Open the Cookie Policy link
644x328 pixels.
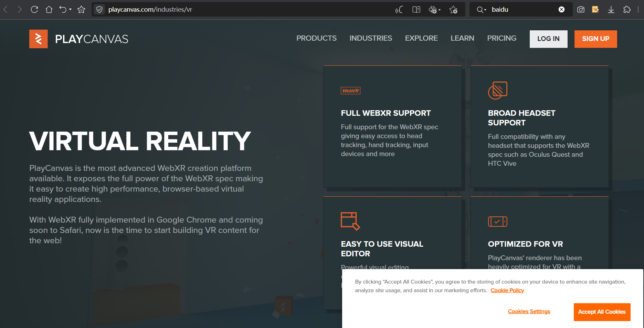coord(507,290)
